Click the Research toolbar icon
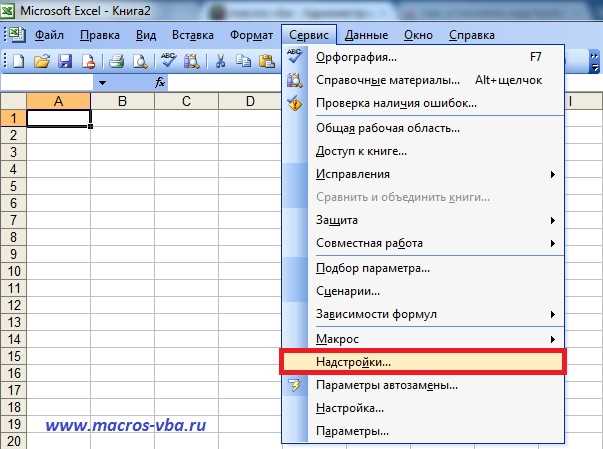 191,61
